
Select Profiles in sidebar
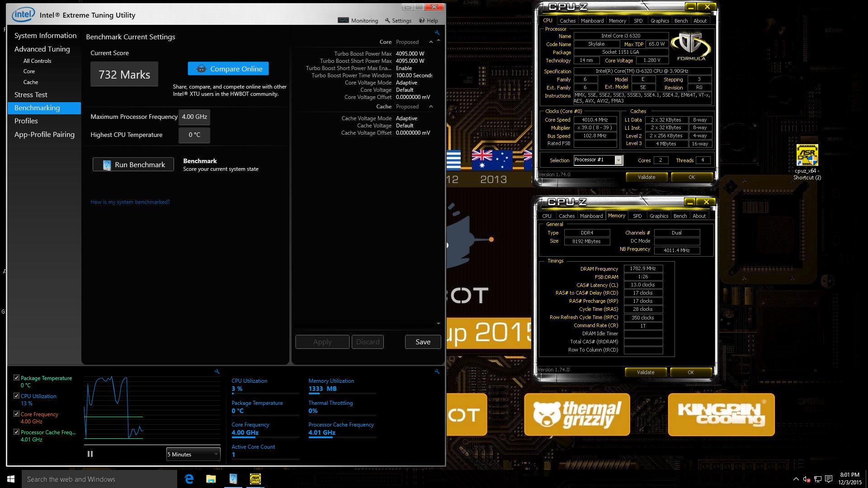(x=26, y=121)
